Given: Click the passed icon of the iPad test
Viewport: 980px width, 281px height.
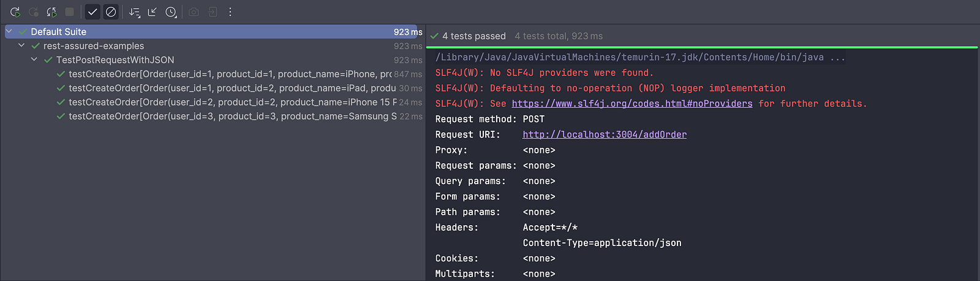Looking at the screenshot, I should pyautogui.click(x=61, y=88).
